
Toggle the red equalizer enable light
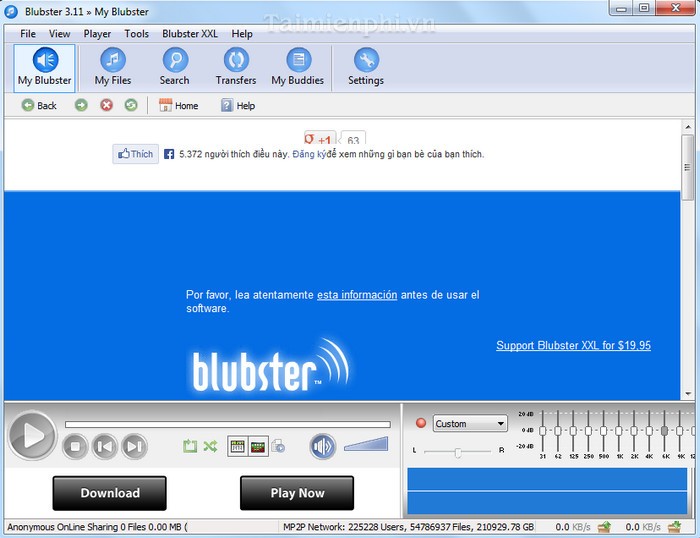click(421, 423)
